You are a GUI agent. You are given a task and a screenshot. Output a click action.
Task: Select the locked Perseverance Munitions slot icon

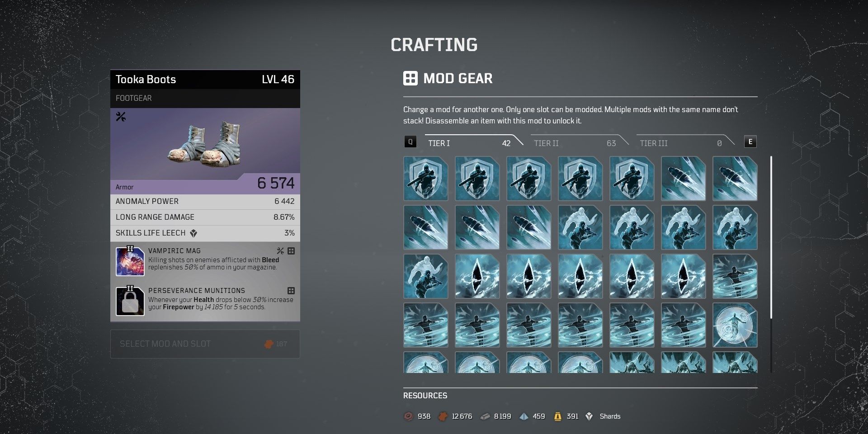click(x=130, y=301)
